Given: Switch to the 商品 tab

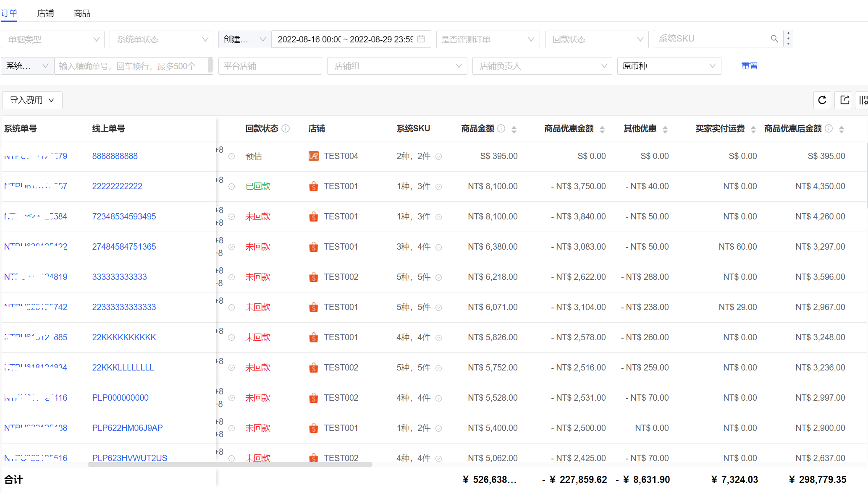Looking at the screenshot, I should [x=82, y=13].
